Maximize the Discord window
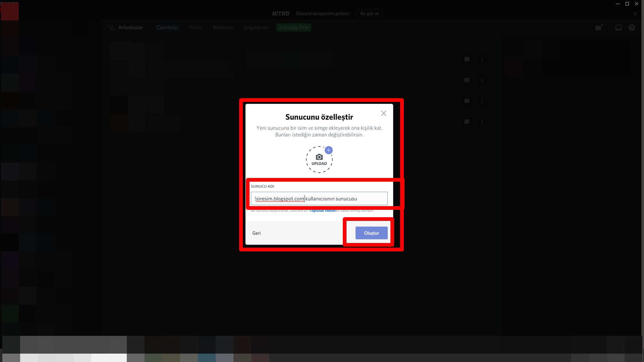The width and height of the screenshot is (644, 362). 627,4
